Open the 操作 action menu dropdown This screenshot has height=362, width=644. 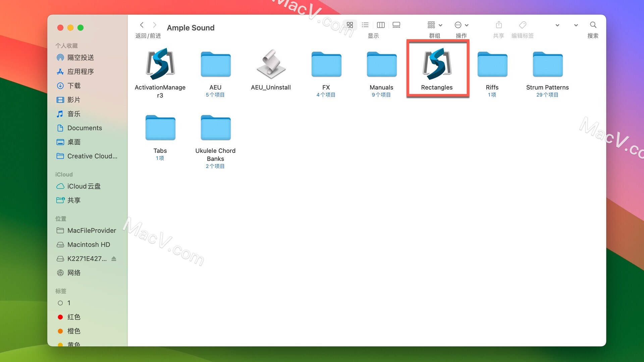[x=462, y=25]
